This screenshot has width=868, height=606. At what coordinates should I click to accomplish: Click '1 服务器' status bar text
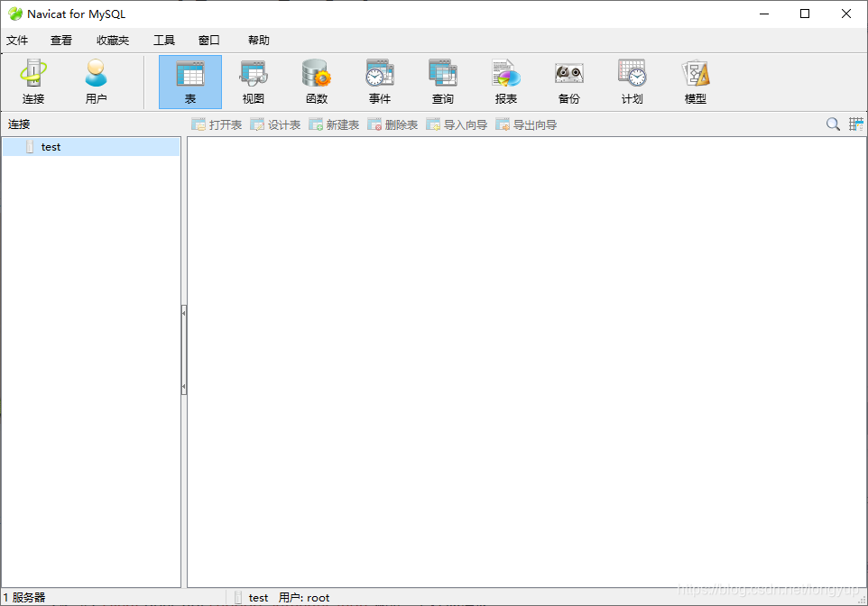pyautogui.click(x=24, y=598)
